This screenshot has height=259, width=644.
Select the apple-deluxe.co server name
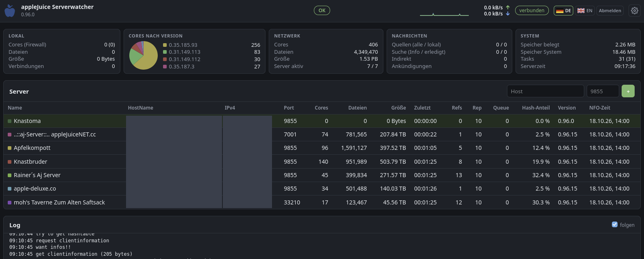click(x=35, y=189)
